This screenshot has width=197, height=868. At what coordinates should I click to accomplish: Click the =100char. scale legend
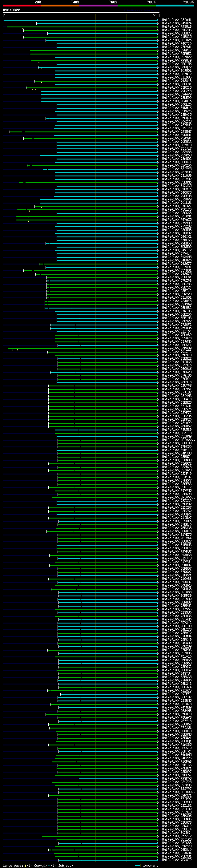(146, 865)
